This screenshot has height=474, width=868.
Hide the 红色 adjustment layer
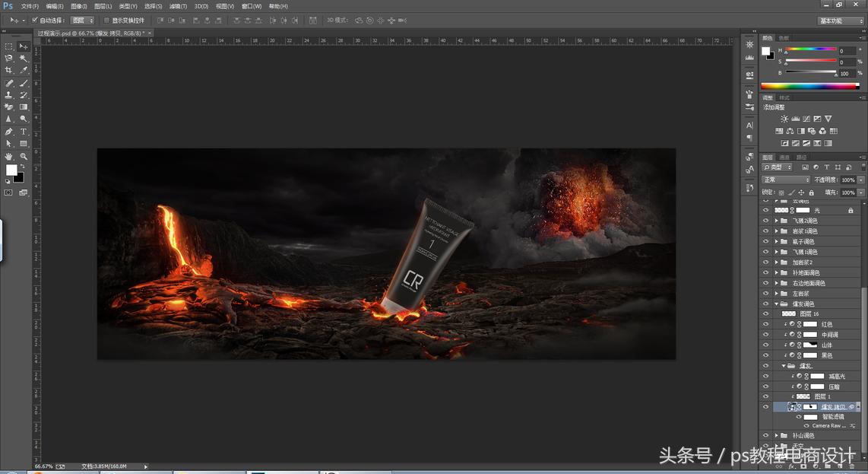click(765, 324)
